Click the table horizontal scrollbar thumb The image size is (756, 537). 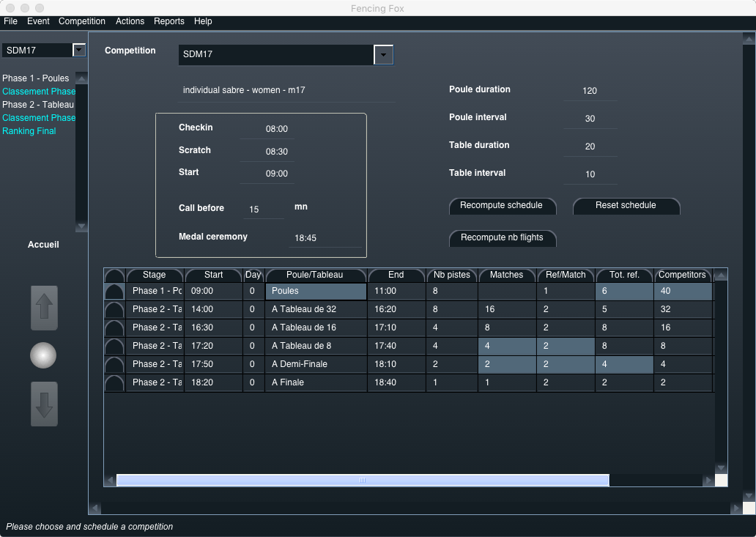click(x=363, y=480)
